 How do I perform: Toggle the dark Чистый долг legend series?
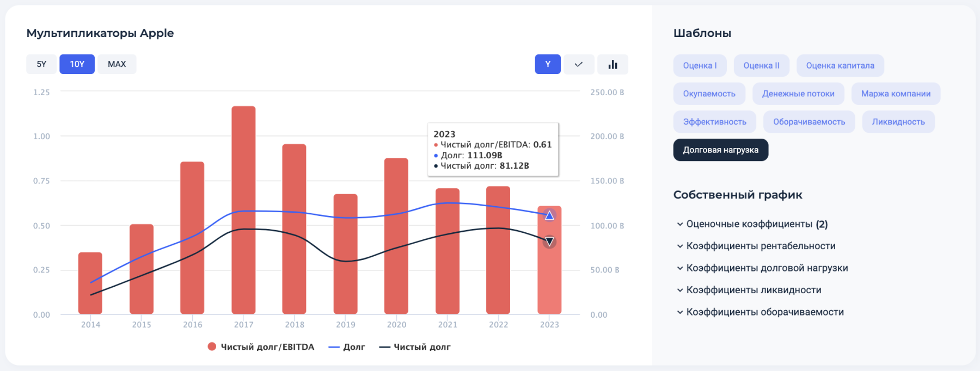tap(415, 347)
